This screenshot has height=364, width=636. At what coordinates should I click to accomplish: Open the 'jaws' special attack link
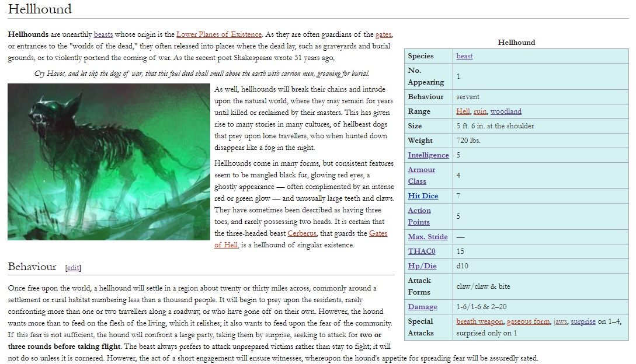pyautogui.click(x=560, y=321)
